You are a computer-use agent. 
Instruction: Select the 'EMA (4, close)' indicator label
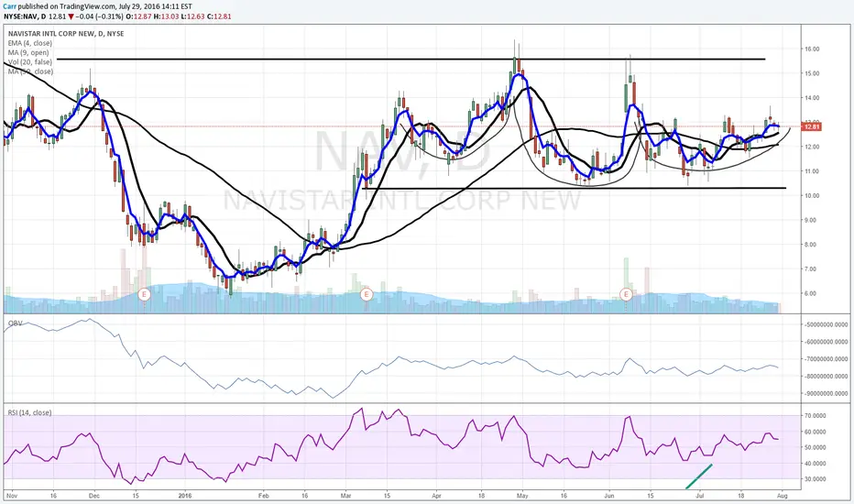[x=30, y=43]
